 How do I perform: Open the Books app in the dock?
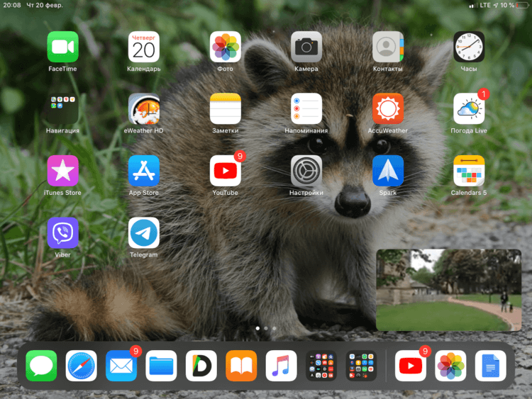[x=241, y=366]
